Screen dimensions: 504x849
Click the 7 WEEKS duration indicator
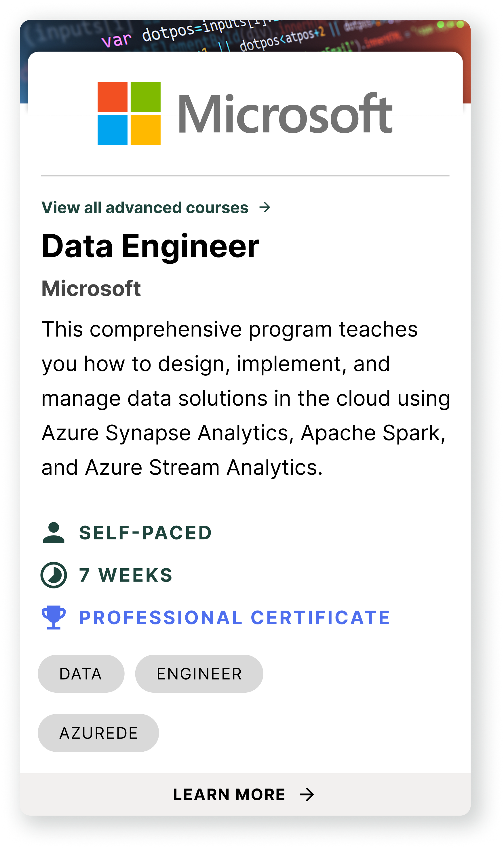(x=126, y=575)
